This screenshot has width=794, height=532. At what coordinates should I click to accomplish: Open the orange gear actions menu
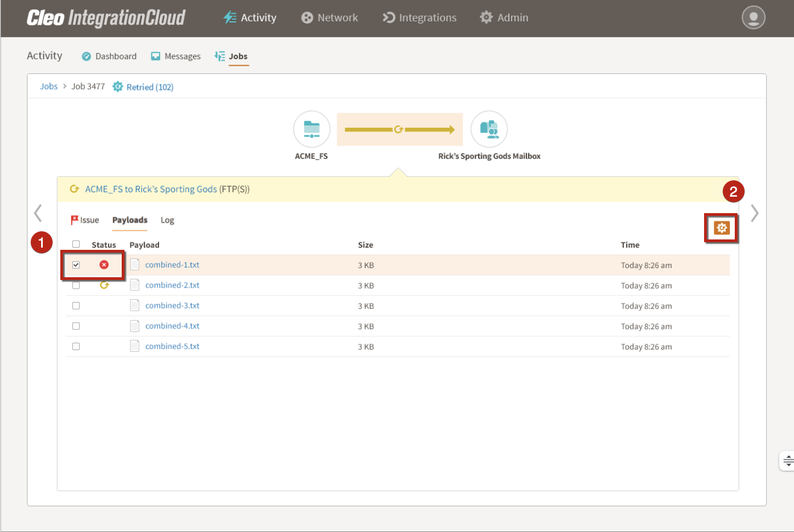(x=722, y=228)
